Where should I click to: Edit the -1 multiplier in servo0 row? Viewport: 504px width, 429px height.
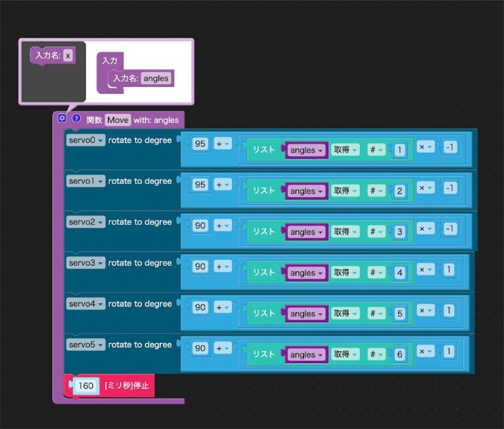pos(450,147)
